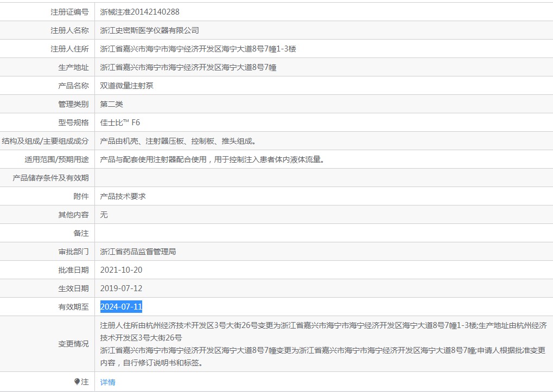553x392 pixels.
Task: Select composition text 产品由机壳、注射器压板
Action: tap(142, 141)
